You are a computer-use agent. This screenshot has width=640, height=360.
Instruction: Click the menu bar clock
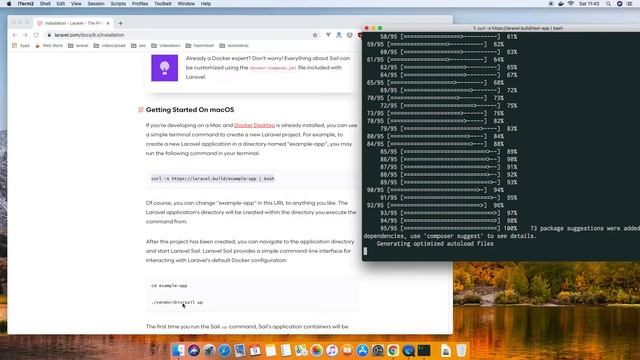click(589, 4)
